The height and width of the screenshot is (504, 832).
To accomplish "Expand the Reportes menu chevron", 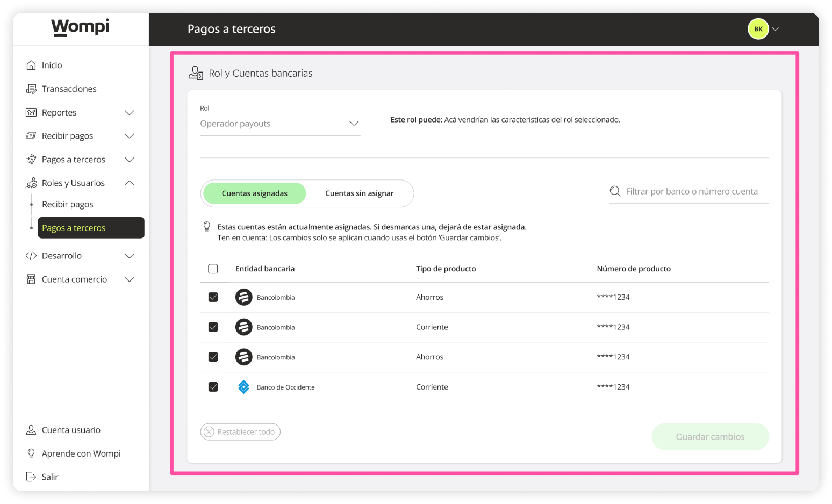I will pos(130,112).
